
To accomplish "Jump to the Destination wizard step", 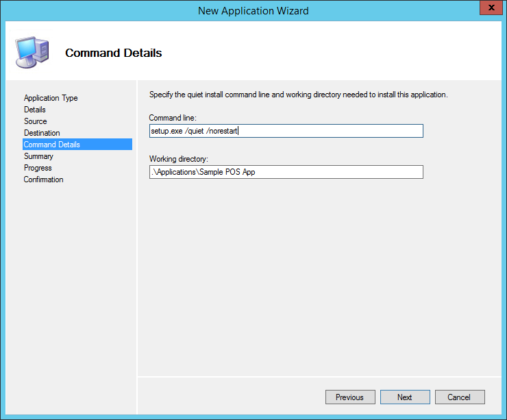I will point(42,133).
